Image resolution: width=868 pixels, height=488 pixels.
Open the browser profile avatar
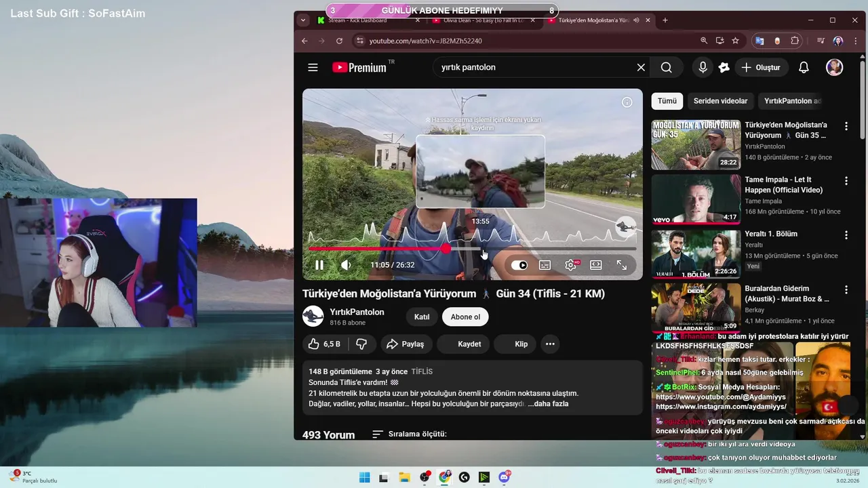pos(838,41)
